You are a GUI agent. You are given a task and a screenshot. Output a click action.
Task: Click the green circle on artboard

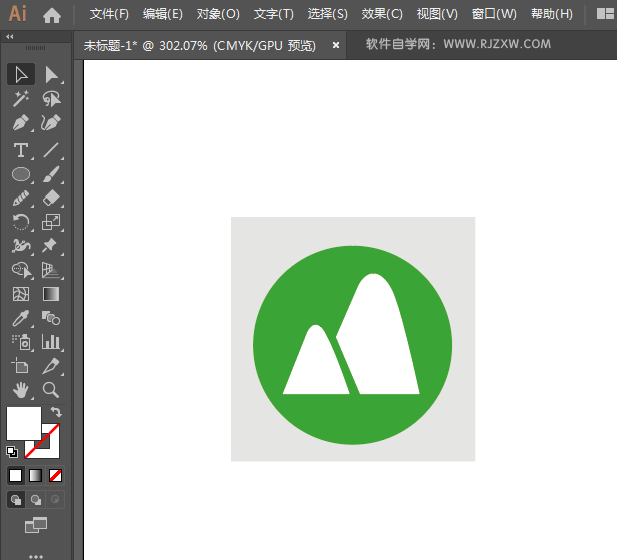click(352, 419)
